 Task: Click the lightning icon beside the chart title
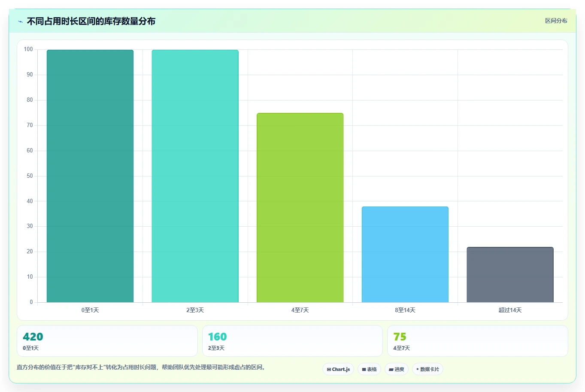[x=20, y=21]
